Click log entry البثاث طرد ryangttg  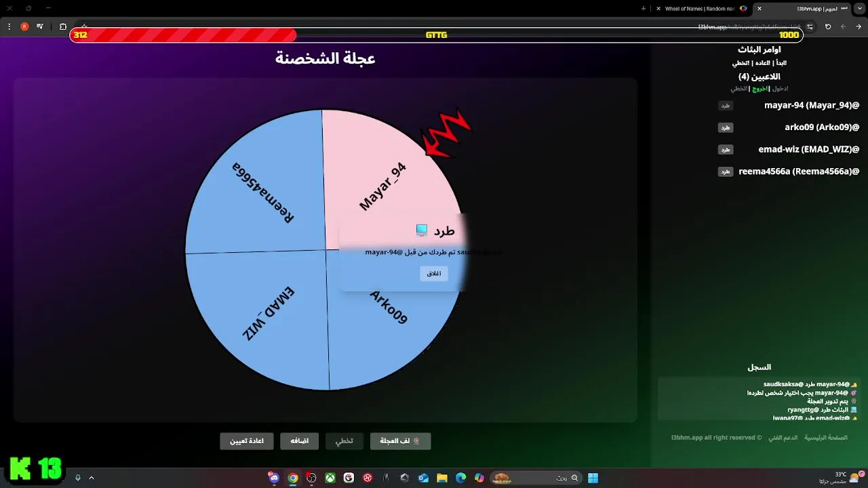pos(822,410)
